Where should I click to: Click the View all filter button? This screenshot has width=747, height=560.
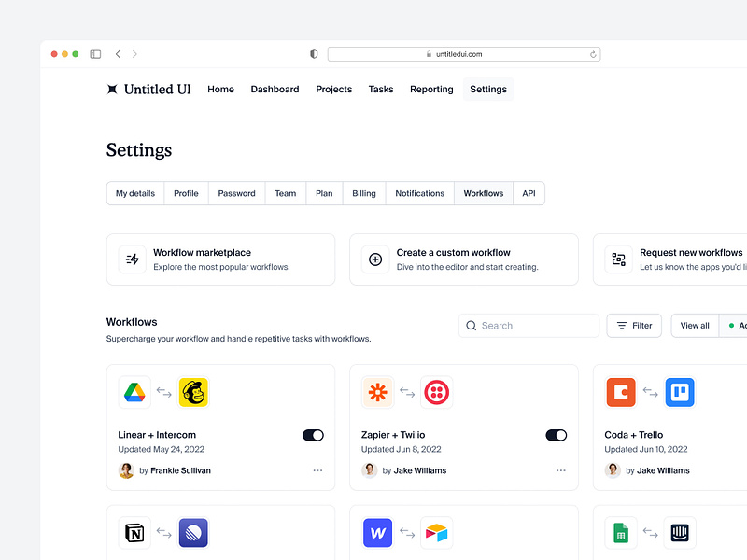tap(694, 325)
